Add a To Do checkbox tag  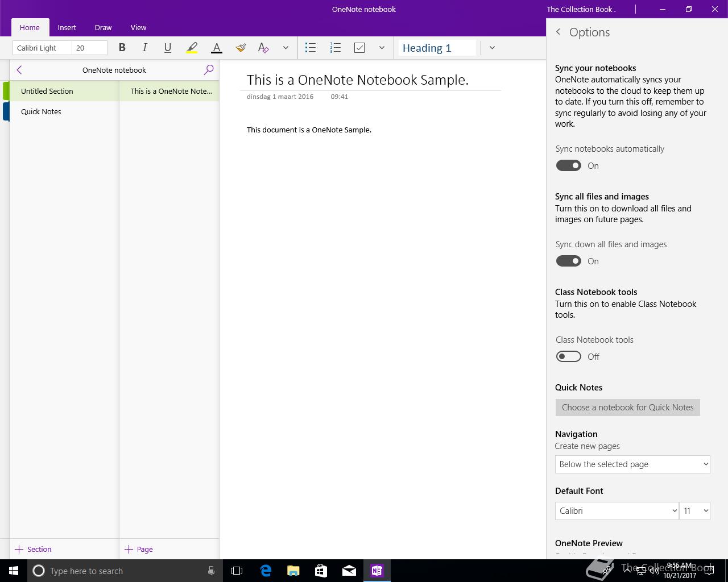click(359, 48)
